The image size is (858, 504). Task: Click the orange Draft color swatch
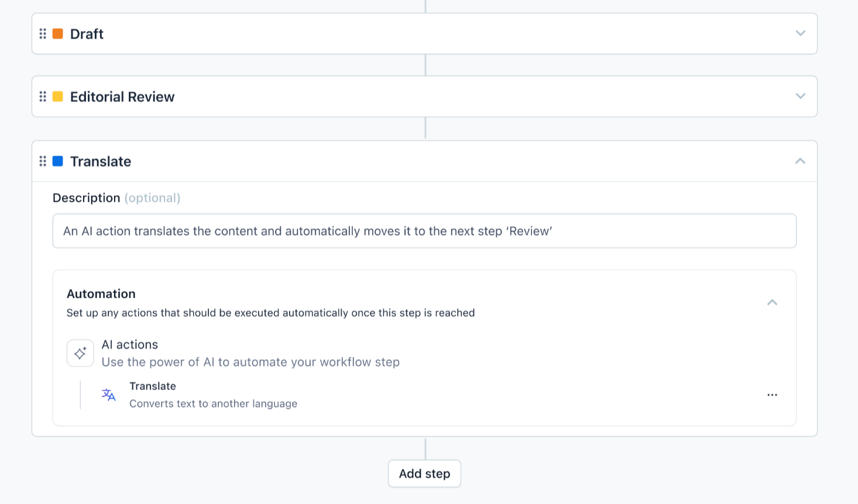(58, 34)
